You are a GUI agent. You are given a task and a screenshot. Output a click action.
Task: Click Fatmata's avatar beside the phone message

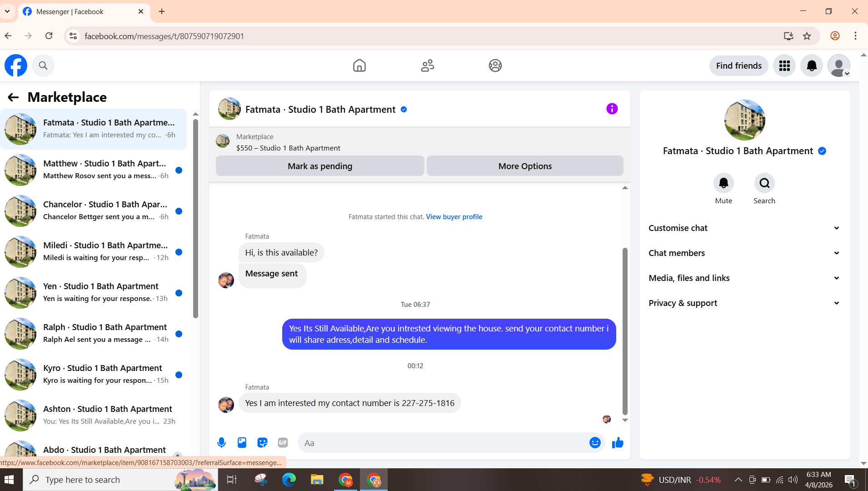point(226,405)
